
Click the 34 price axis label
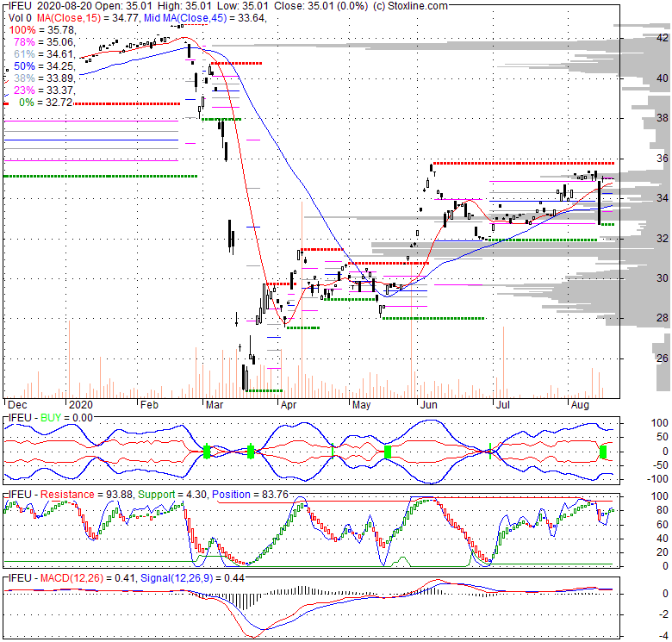click(x=663, y=198)
